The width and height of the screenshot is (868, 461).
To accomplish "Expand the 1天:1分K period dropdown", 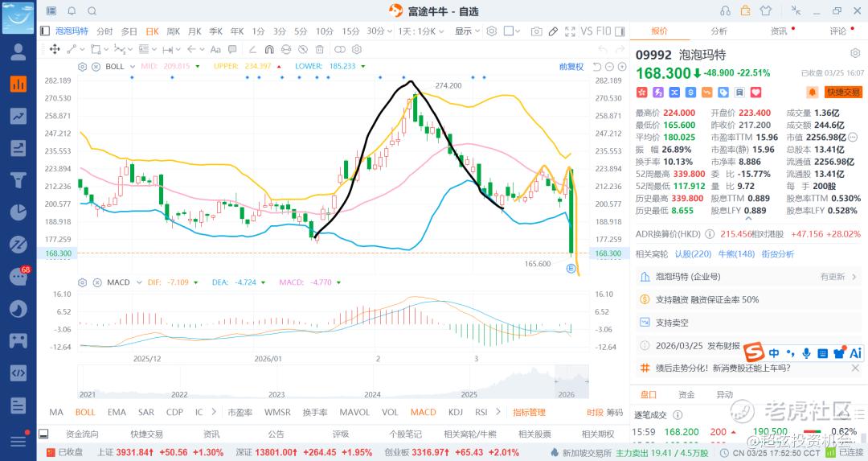I will click(421, 31).
